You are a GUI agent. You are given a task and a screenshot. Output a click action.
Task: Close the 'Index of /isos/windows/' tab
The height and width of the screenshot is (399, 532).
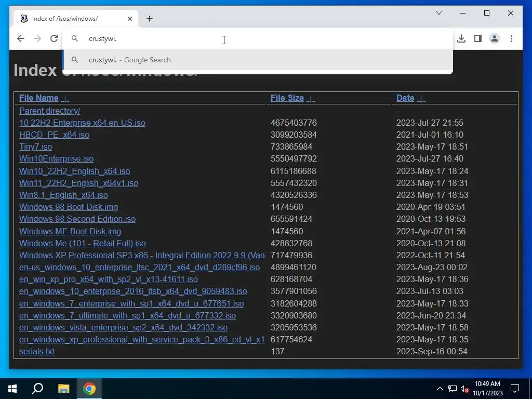coord(129,19)
